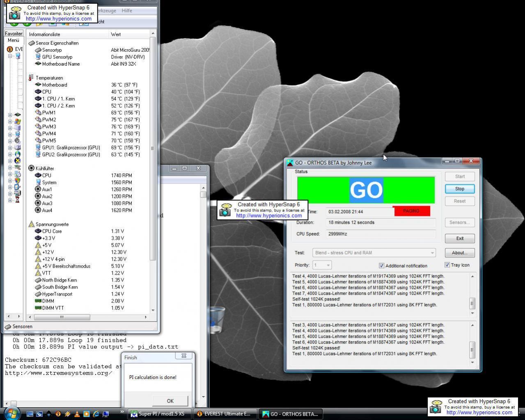Switch to the Menü tab

tap(13, 40)
